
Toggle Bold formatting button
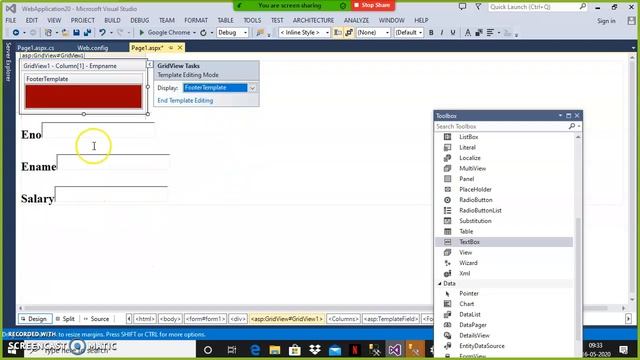pos(431,33)
